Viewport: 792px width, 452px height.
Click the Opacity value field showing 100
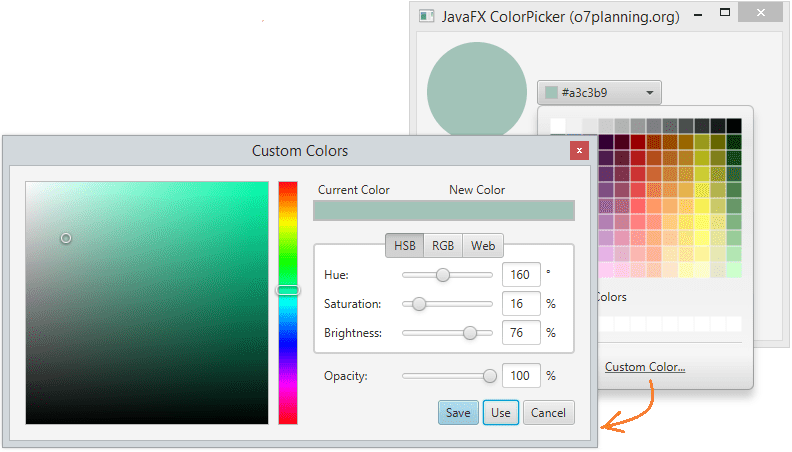[x=521, y=376]
